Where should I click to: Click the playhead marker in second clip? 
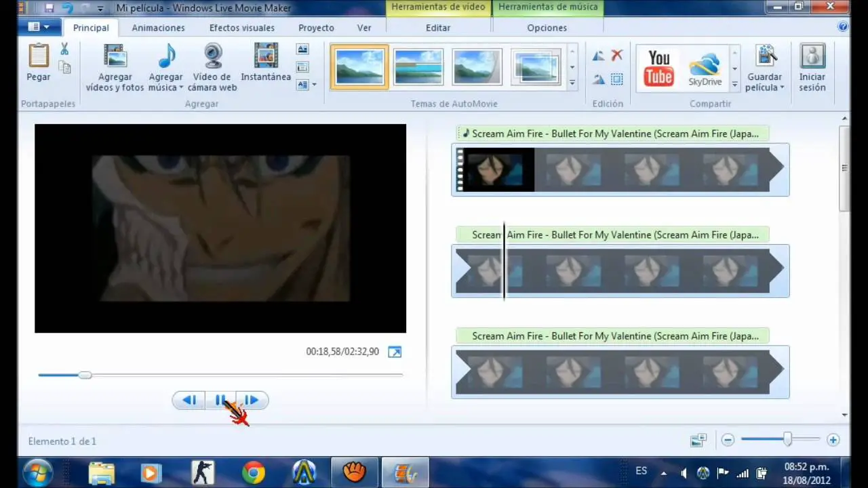click(x=504, y=261)
